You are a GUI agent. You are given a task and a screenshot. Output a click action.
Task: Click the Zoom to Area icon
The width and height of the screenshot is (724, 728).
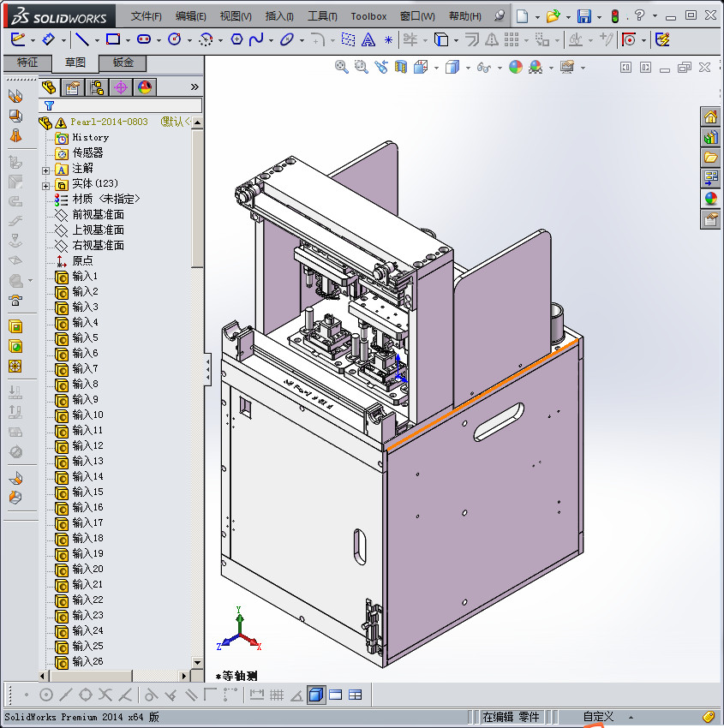coord(361,67)
